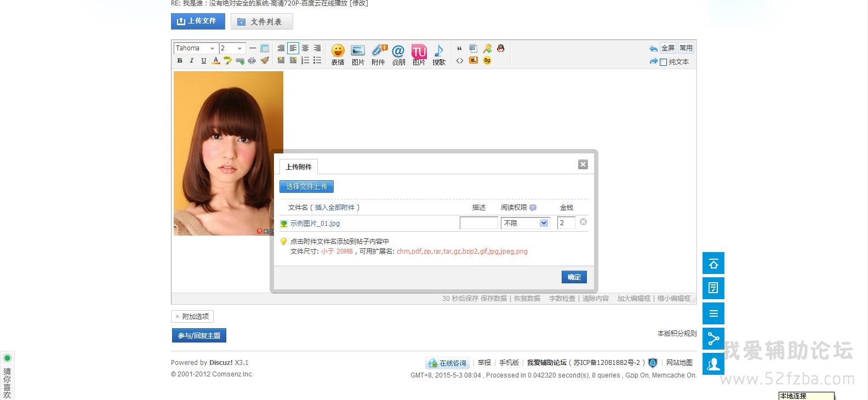
Task: Click 插入全部附件 link
Action: [x=335, y=208]
